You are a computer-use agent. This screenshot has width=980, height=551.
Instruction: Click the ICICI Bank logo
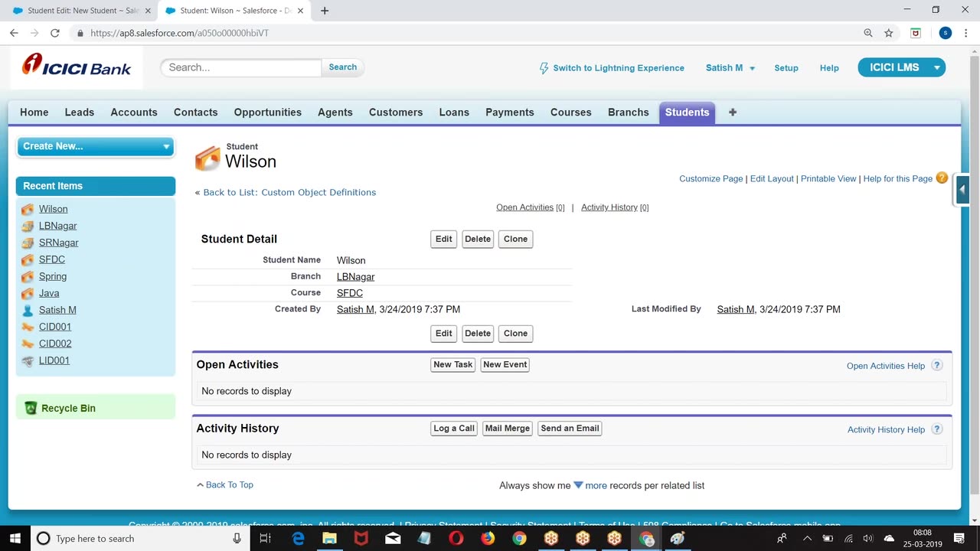point(77,66)
